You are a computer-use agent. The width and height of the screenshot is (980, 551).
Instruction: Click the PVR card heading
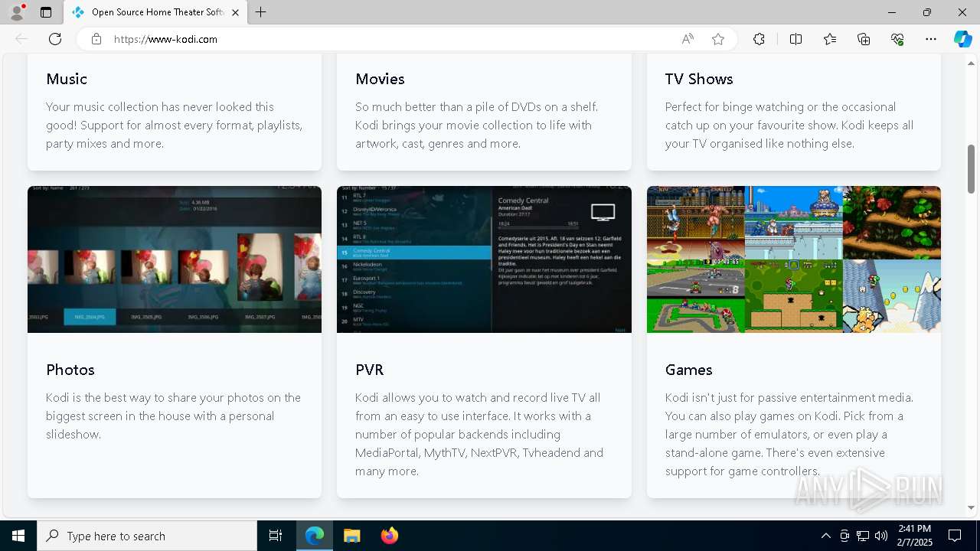point(370,370)
